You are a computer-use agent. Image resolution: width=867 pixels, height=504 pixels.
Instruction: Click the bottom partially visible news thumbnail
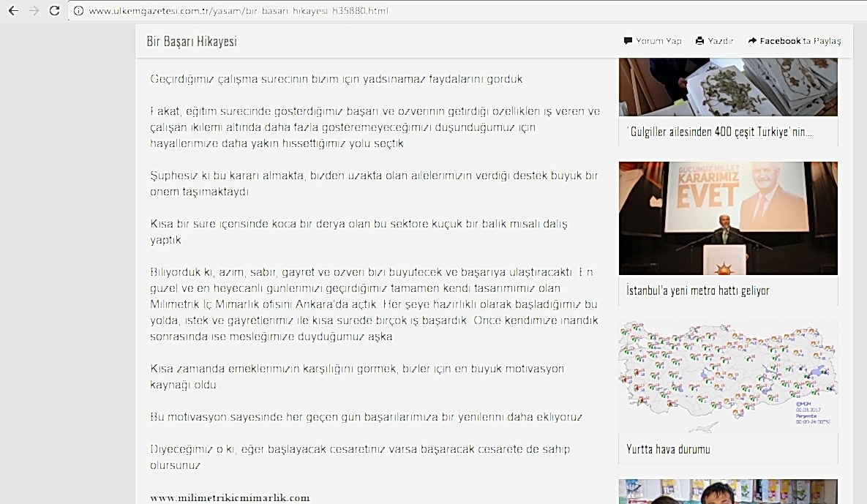(x=728, y=492)
